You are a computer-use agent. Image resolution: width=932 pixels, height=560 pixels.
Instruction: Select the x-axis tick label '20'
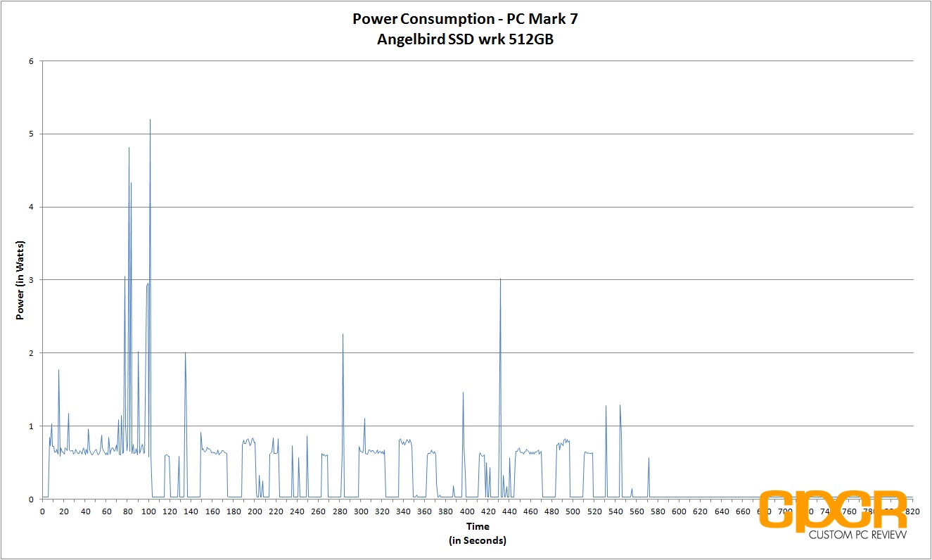tap(64, 511)
